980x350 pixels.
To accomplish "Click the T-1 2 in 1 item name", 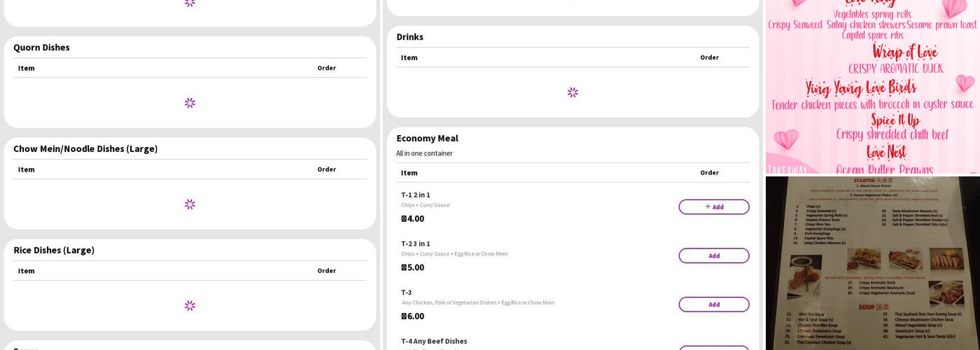I will 416,195.
